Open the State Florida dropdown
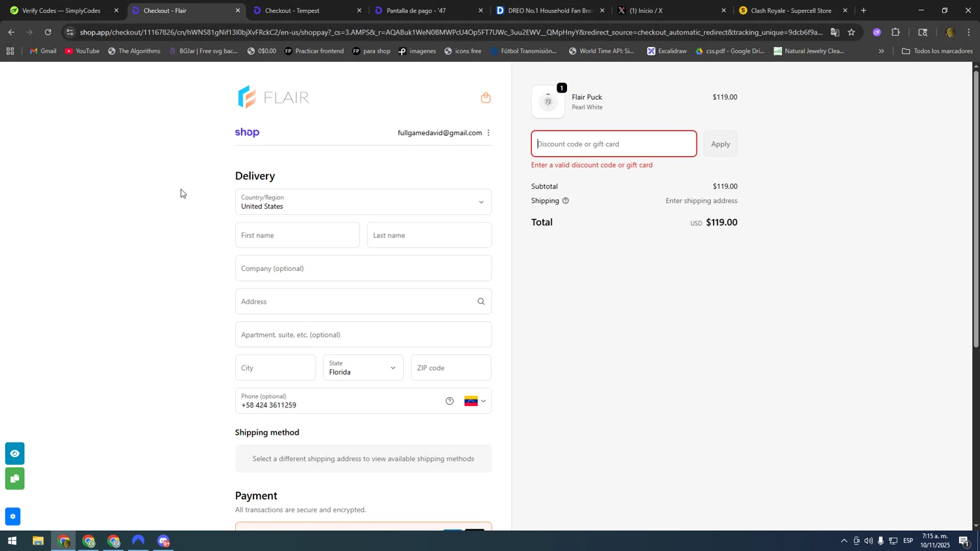Image resolution: width=980 pixels, height=551 pixels. (363, 368)
